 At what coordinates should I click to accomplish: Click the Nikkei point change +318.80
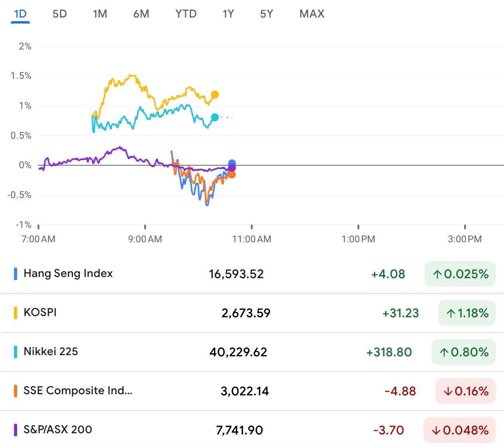pyautogui.click(x=389, y=352)
